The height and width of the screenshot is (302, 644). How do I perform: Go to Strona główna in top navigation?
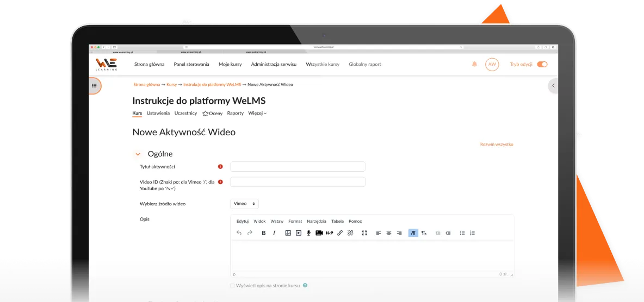[150, 65]
